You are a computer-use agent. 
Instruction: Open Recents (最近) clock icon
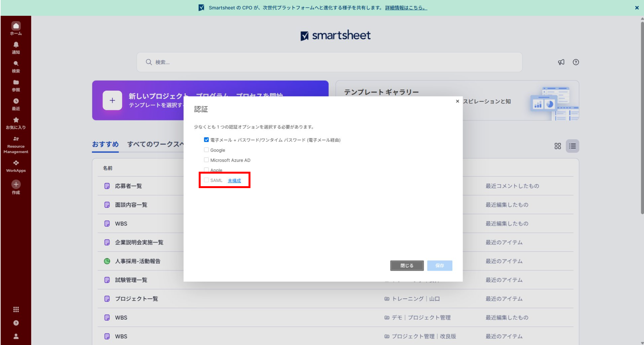coord(16,101)
